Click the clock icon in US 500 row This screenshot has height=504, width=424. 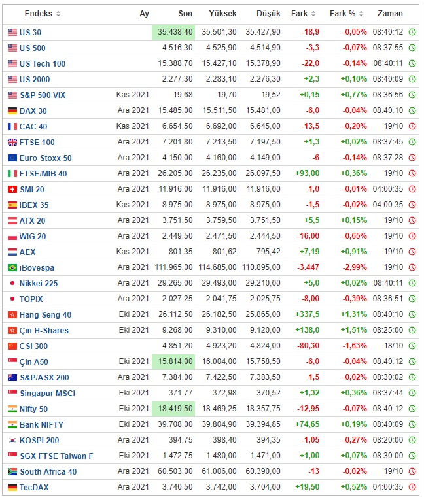click(x=412, y=48)
